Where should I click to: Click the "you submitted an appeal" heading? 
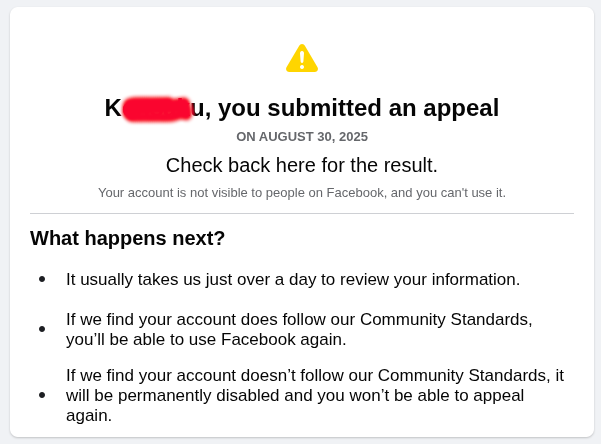(358, 108)
